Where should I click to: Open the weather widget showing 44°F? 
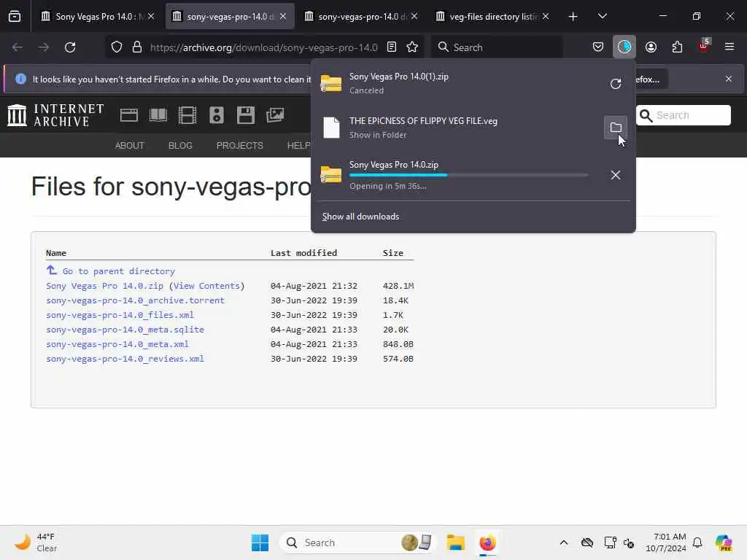36,542
